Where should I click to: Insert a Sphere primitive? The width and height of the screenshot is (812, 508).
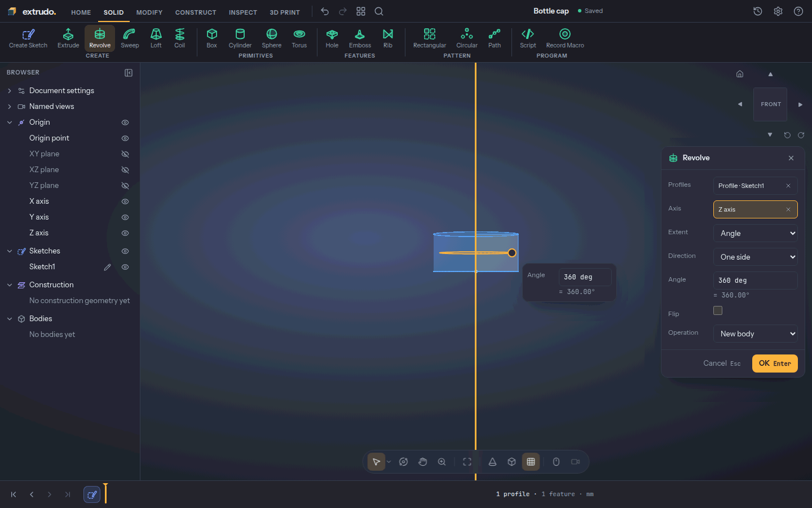pyautogui.click(x=272, y=38)
